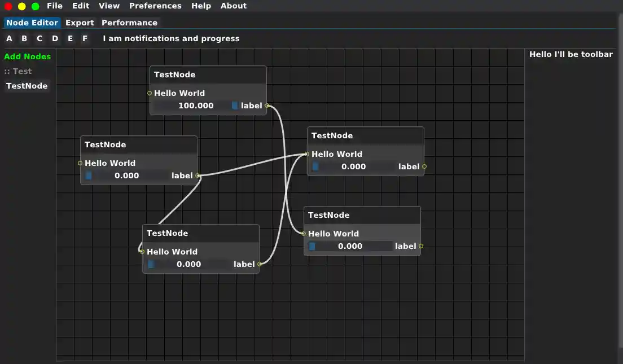This screenshot has width=623, height=364.
Task: Switch to the Export tab
Action: pos(80,23)
